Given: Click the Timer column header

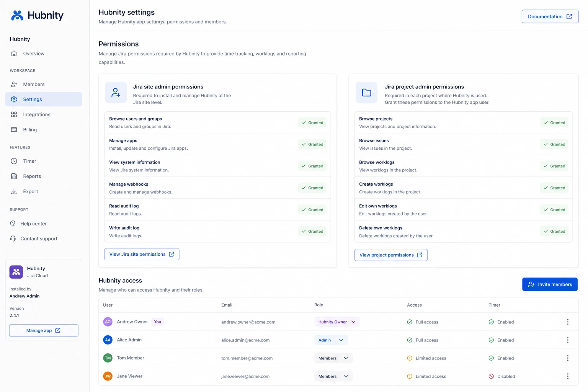Looking at the screenshot, I should (494, 305).
